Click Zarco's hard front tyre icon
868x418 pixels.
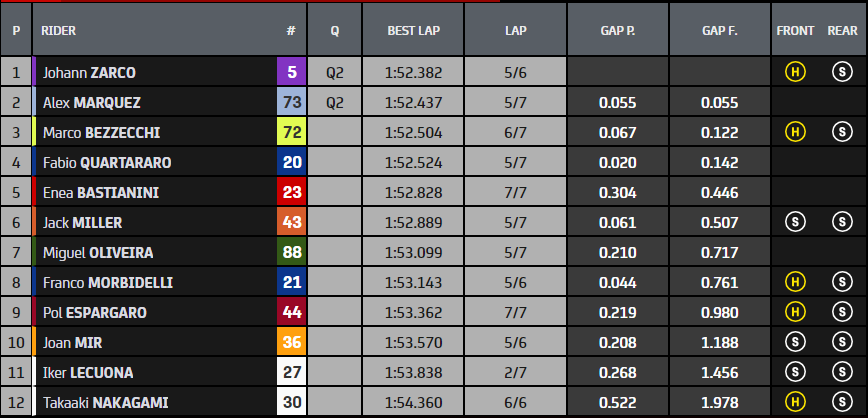pyautogui.click(x=796, y=72)
